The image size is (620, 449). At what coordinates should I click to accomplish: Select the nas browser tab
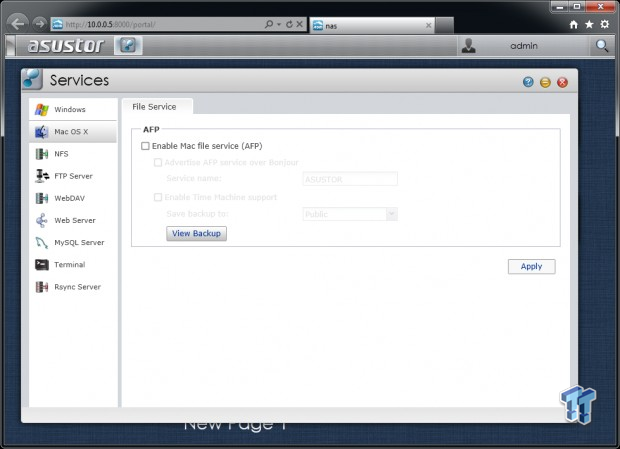pos(372,26)
